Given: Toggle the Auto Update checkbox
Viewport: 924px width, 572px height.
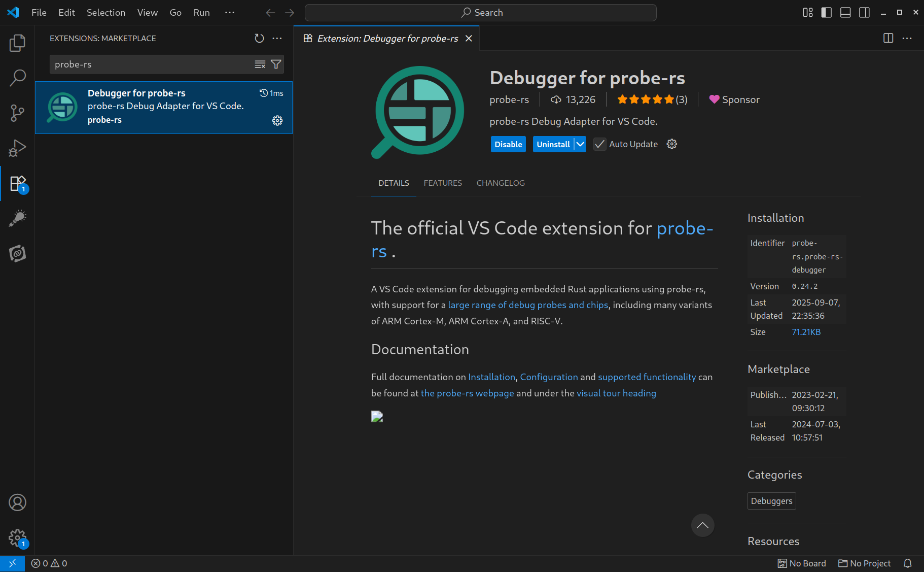Looking at the screenshot, I should click(599, 144).
